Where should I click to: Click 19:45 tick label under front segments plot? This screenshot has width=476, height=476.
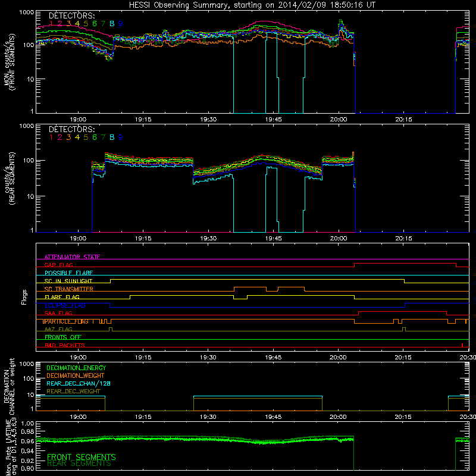[x=273, y=120]
